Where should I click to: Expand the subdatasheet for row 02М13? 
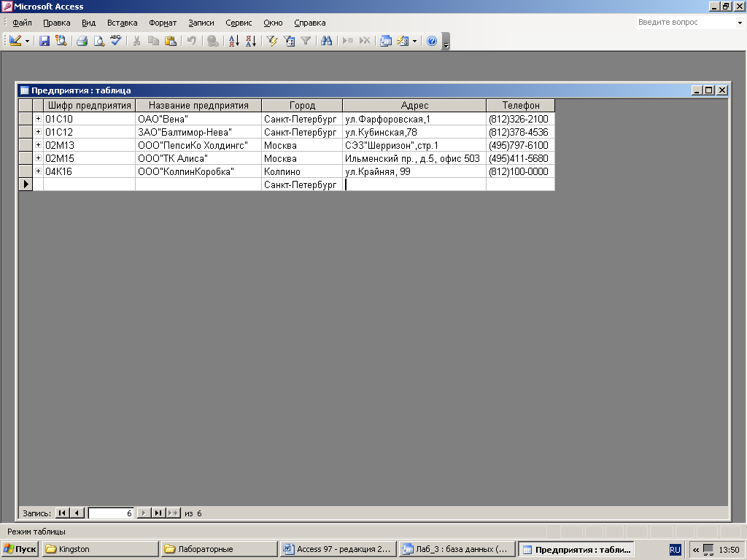[38, 145]
